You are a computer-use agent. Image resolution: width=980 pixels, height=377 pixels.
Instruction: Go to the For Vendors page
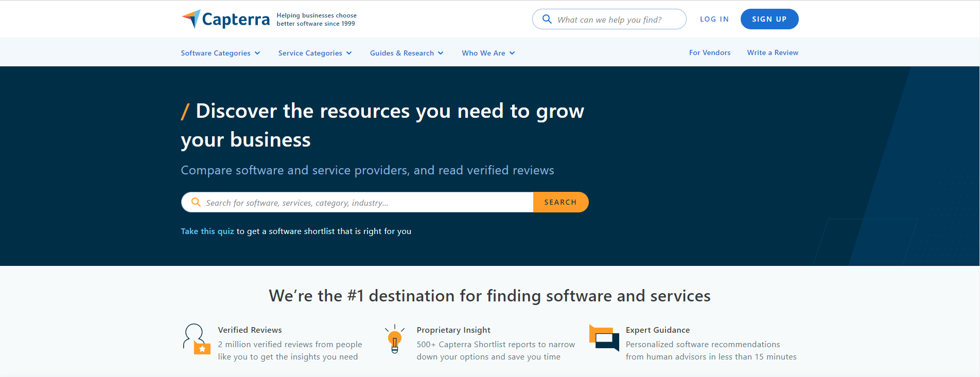point(709,52)
